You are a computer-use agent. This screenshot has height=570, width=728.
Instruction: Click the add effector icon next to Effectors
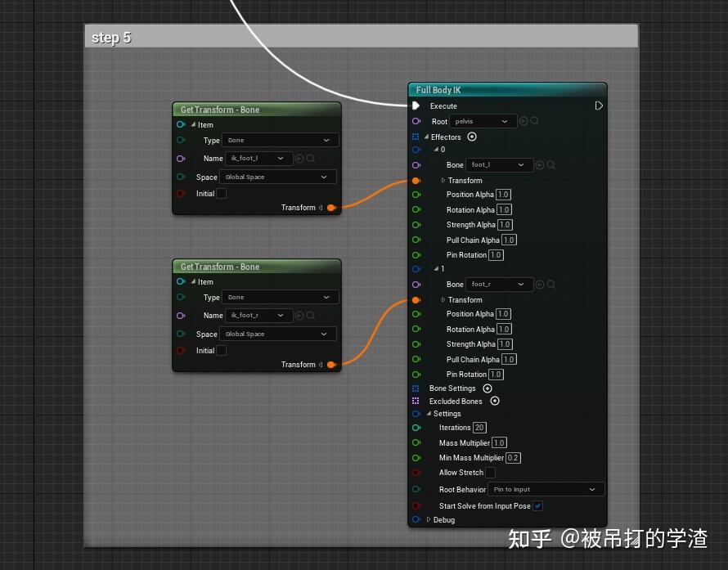[471, 137]
